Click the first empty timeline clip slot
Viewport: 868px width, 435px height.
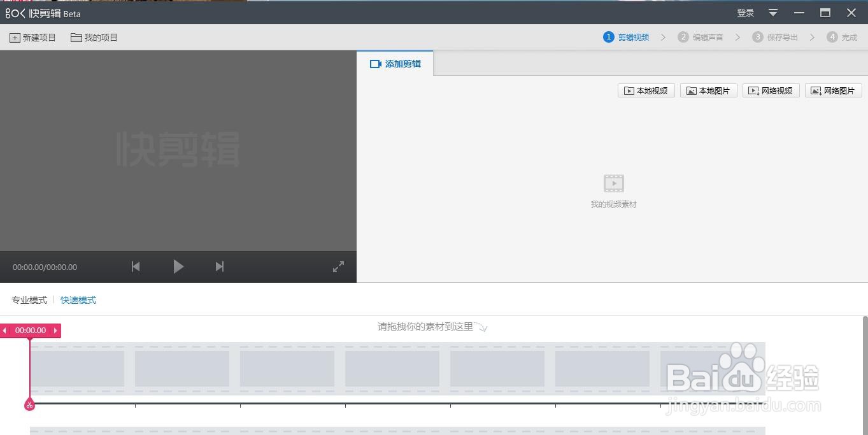coord(77,369)
